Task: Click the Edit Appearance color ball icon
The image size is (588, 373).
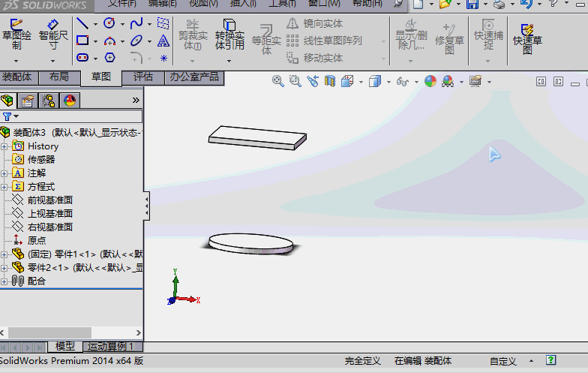Action: tap(430, 81)
